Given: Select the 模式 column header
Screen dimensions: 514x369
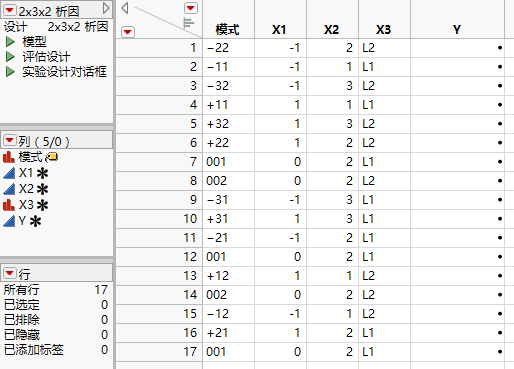Looking at the screenshot, I should [x=228, y=19].
